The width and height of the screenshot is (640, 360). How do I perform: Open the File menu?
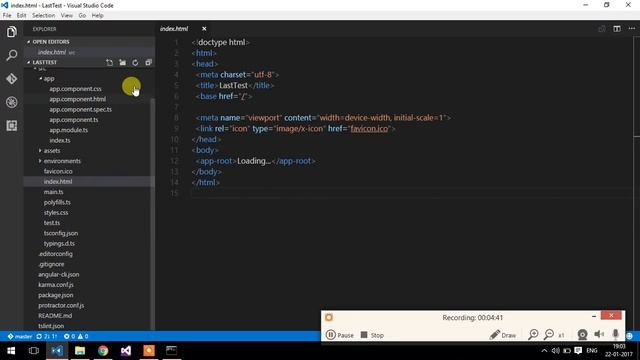pyautogui.click(x=7, y=16)
